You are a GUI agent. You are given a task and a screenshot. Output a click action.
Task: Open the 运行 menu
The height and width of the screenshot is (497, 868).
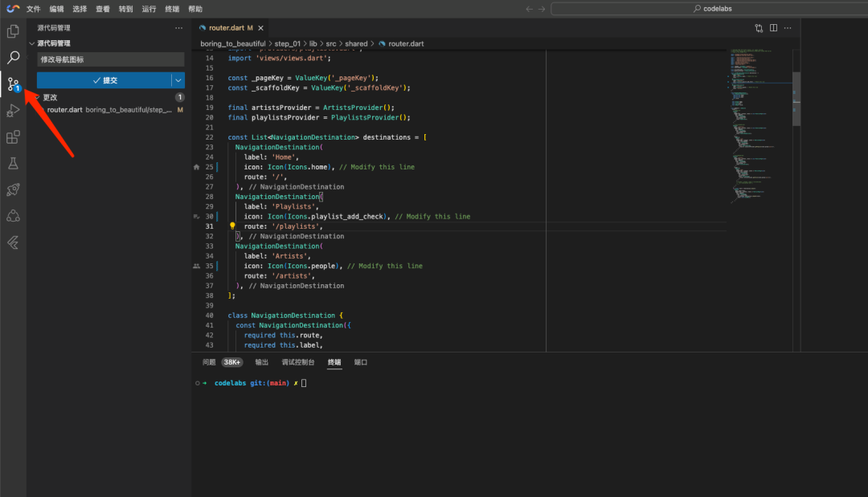[x=149, y=9]
